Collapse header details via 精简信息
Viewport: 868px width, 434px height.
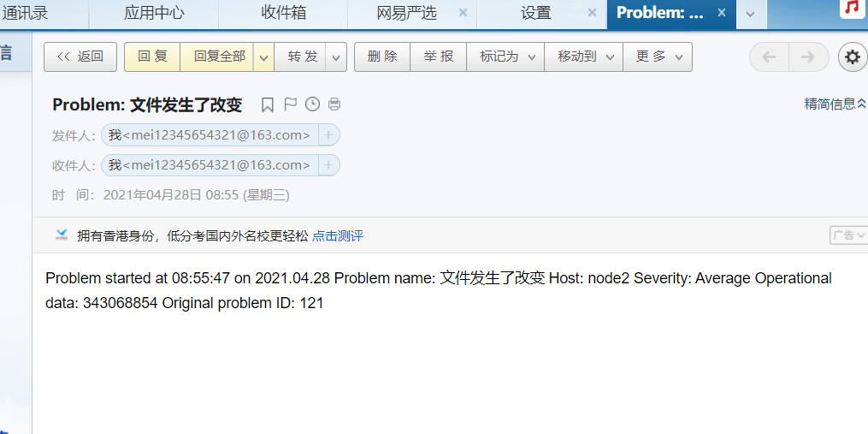(835, 104)
